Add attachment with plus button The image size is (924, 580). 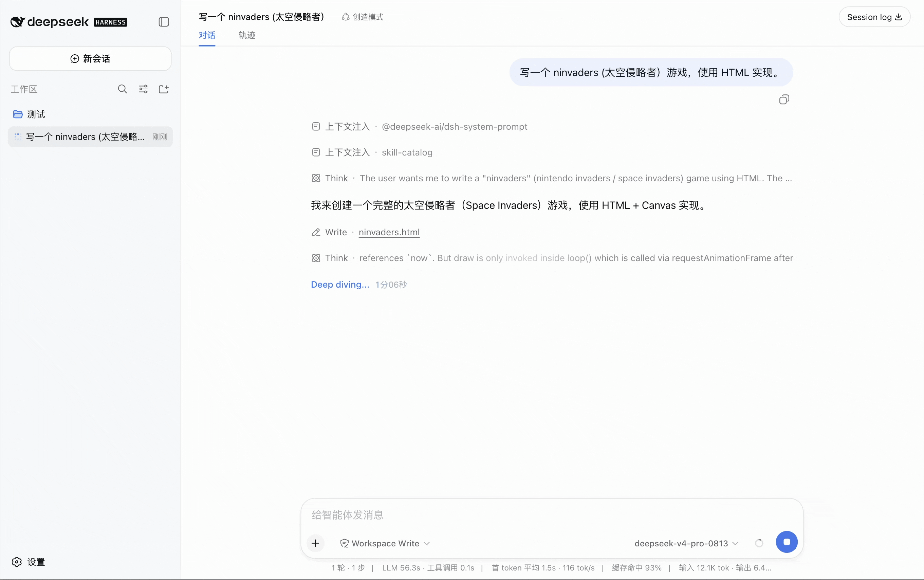point(316,543)
